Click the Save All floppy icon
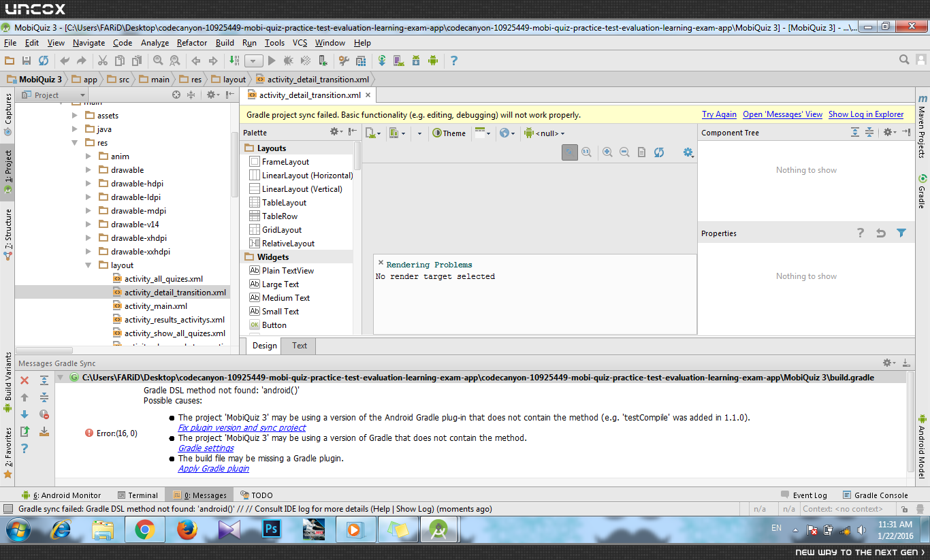 click(27, 61)
